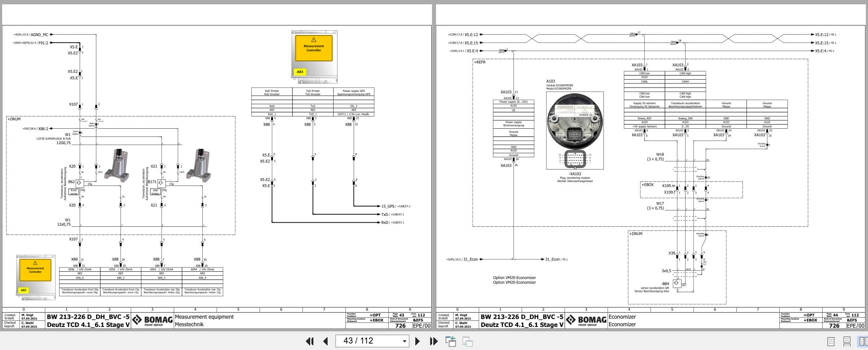Click the right X5.E:15 / 45.1 reference
The image size is (868, 350).
pyautogui.click(x=825, y=43)
